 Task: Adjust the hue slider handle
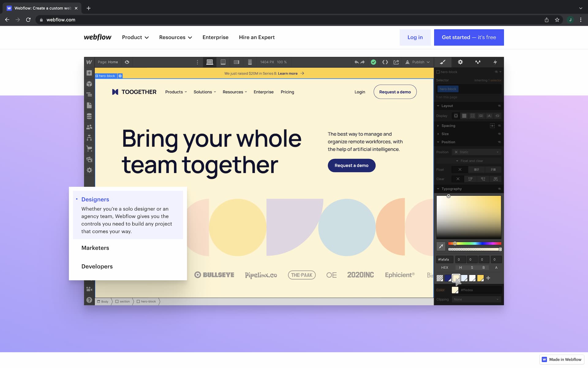455,243
